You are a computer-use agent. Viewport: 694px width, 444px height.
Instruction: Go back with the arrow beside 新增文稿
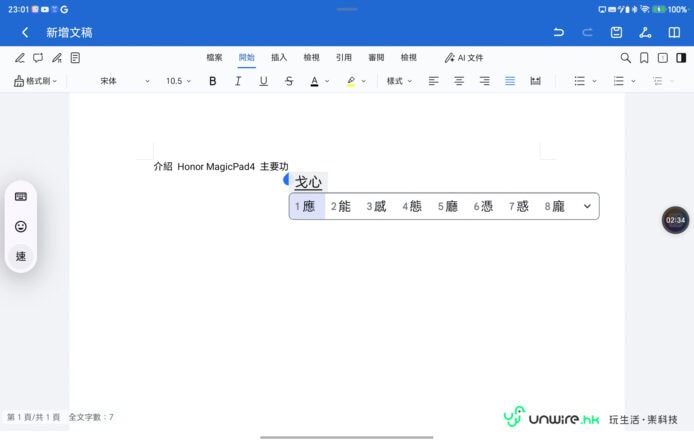[x=25, y=32]
